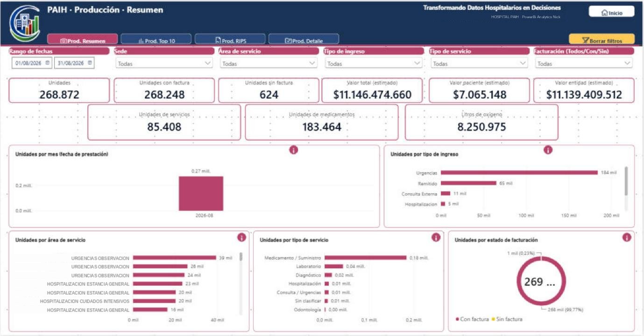This screenshot has width=644, height=336.
Task: Open the info icon on Unidades por estado de facturación
Action: (x=627, y=237)
